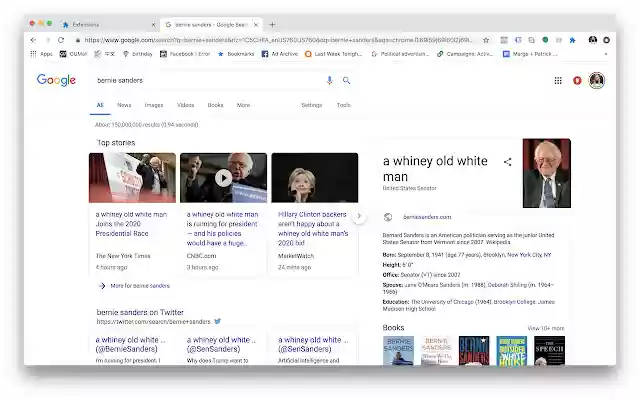
Task: Click the Brooklyn, New York City, NY birthplace link
Action: click(517, 255)
